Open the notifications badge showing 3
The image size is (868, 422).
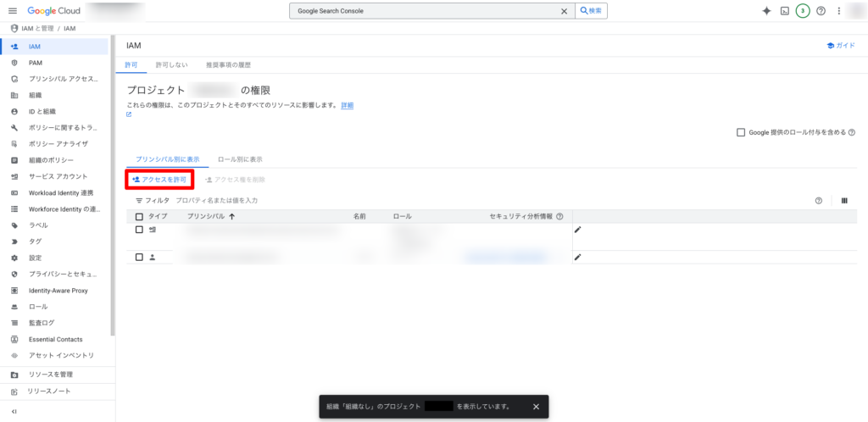[x=802, y=11]
